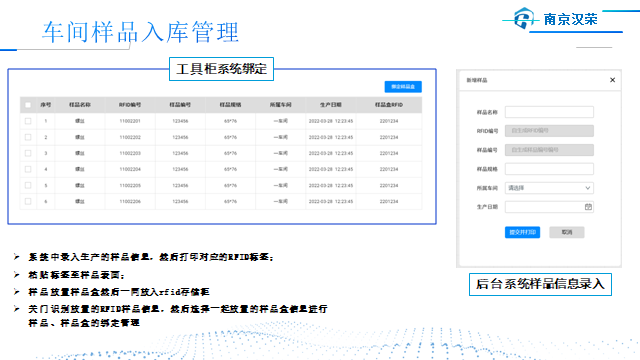Toggle the select-all checkbox in table header
Image resolution: width=640 pixels, height=360 pixels.
click(28, 105)
